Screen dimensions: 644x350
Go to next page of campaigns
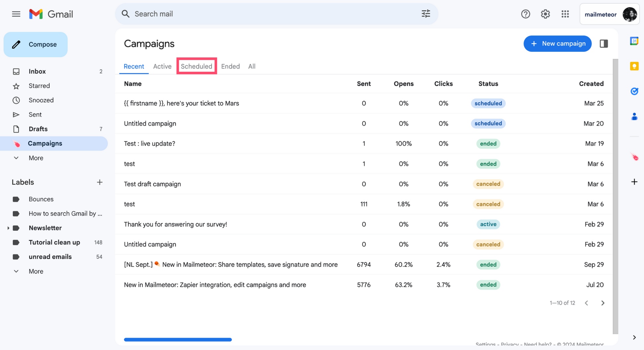pos(603,303)
